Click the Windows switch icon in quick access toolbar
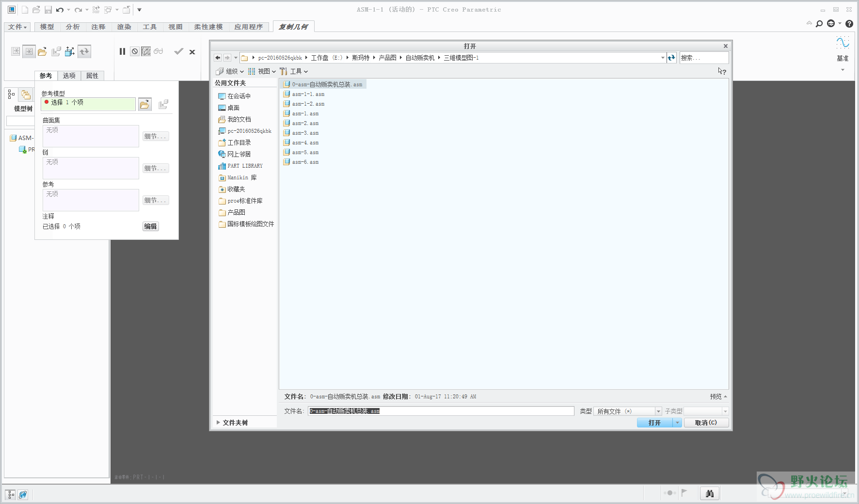 click(x=108, y=10)
